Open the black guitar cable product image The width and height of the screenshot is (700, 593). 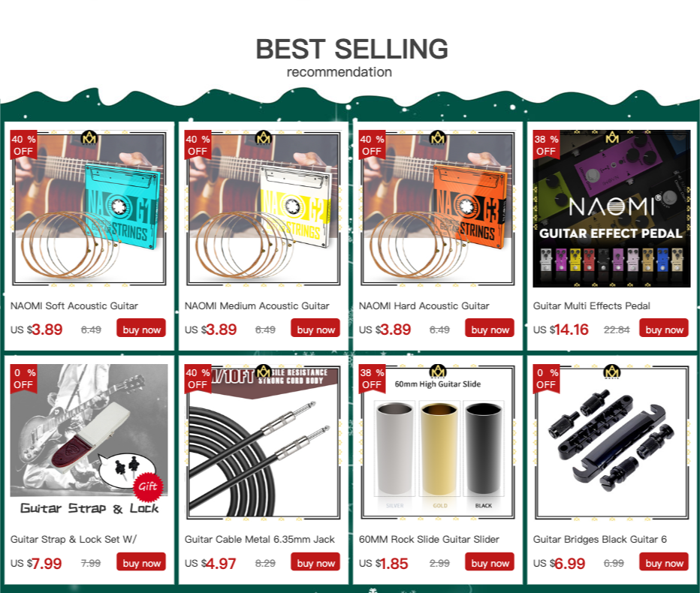(264, 442)
